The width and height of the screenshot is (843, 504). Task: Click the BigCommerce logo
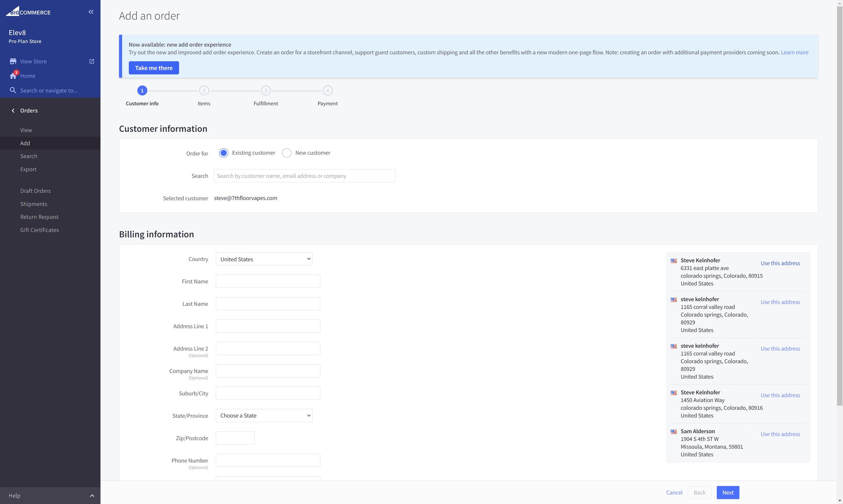(x=28, y=12)
